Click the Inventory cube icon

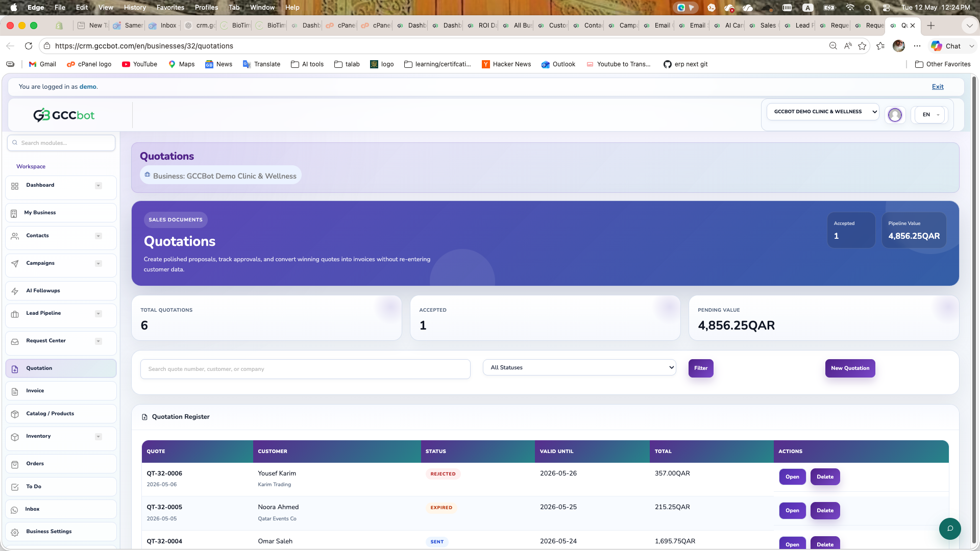point(15,437)
